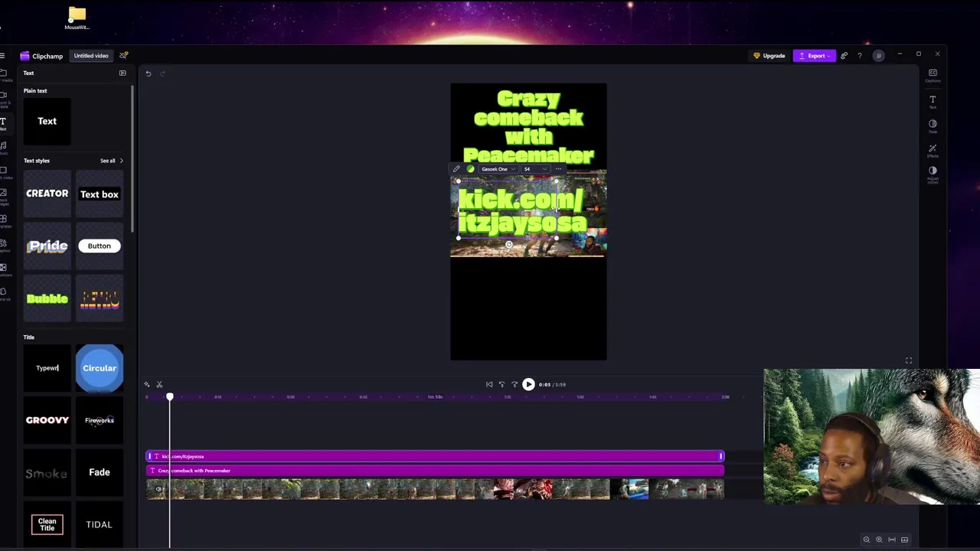The image size is (980, 551).
Task: Add the Circular title
Action: click(100, 368)
